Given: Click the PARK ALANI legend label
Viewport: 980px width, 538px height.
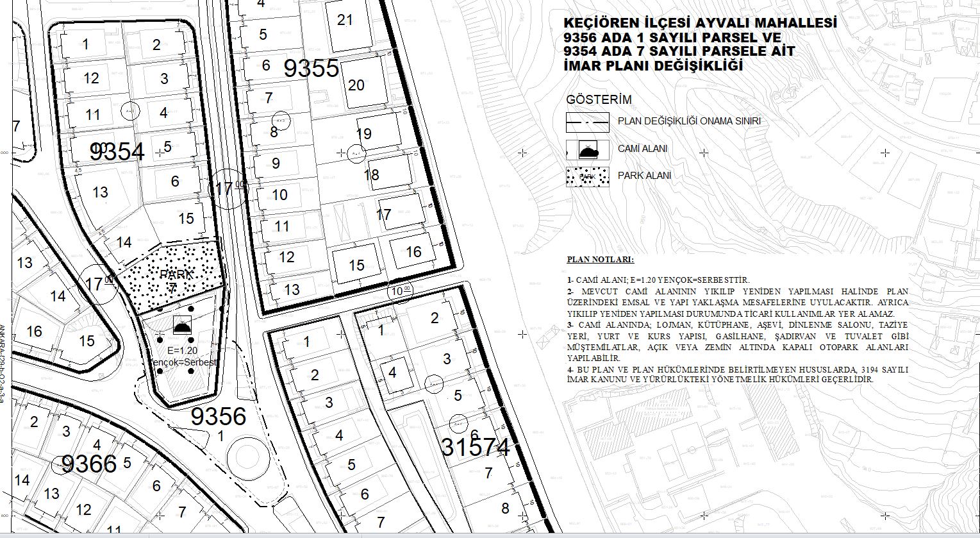Looking at the screenshot, I should point(644,175).
